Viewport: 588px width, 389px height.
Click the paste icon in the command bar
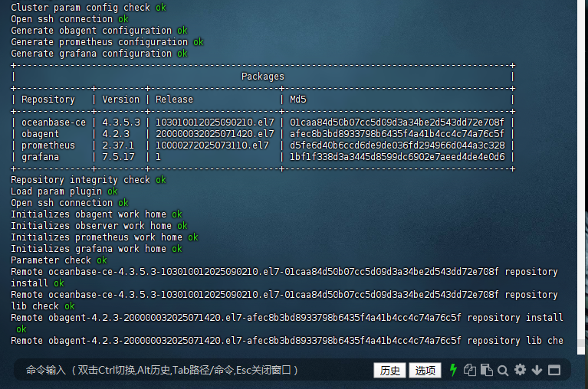(486, 370)
